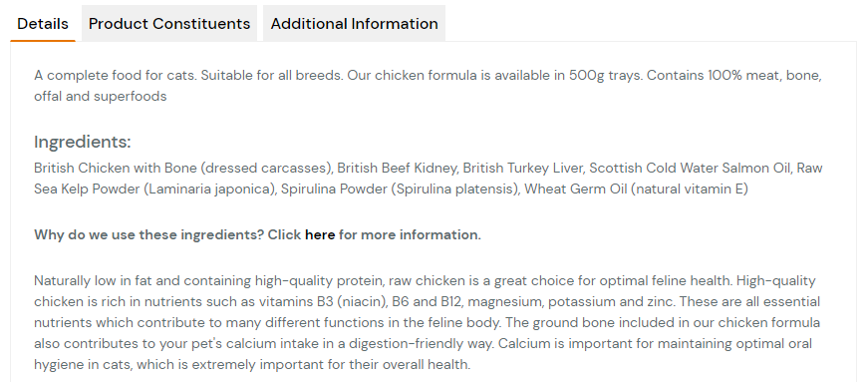This screenshot has height=382, width=868.
Task: Click 'offal and superfoods' text line
Action: (101, 96)
